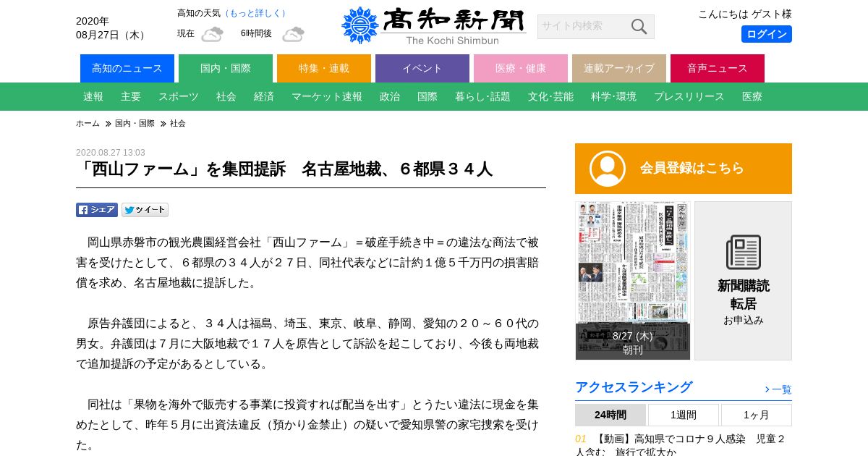Switch ranking to 24時間 tab
868x456 pixels.
[x=610, y=415]
